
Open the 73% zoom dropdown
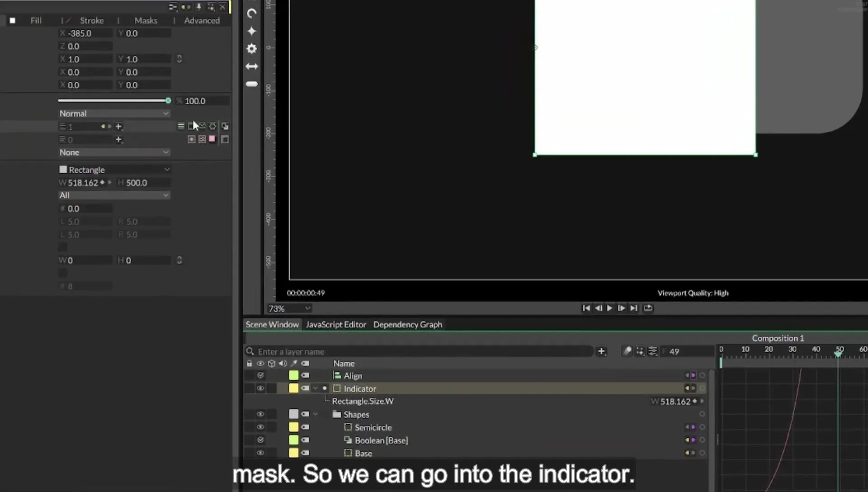point(289,308)
